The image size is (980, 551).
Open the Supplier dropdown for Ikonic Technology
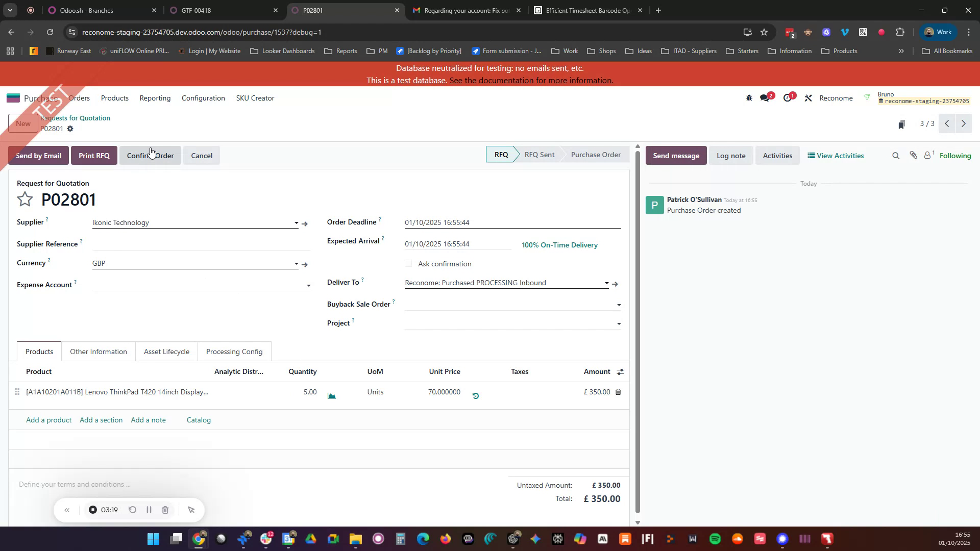(x=296, y=222)
